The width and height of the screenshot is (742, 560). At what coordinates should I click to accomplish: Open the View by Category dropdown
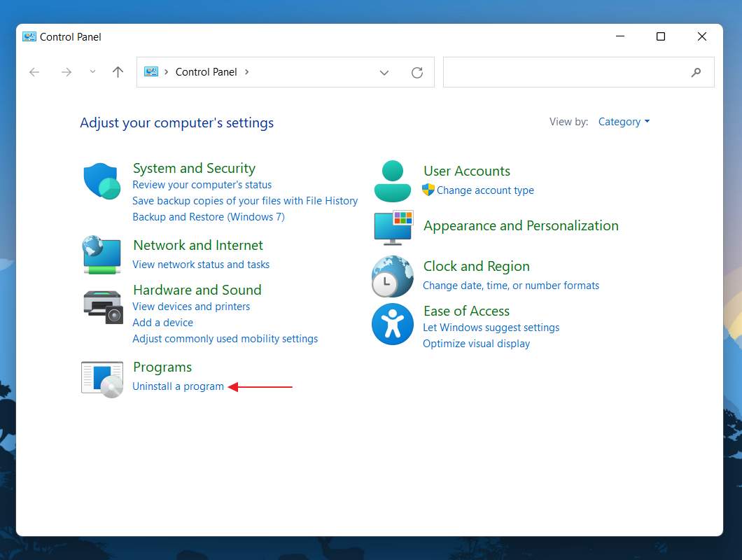[x=624, y=122]
